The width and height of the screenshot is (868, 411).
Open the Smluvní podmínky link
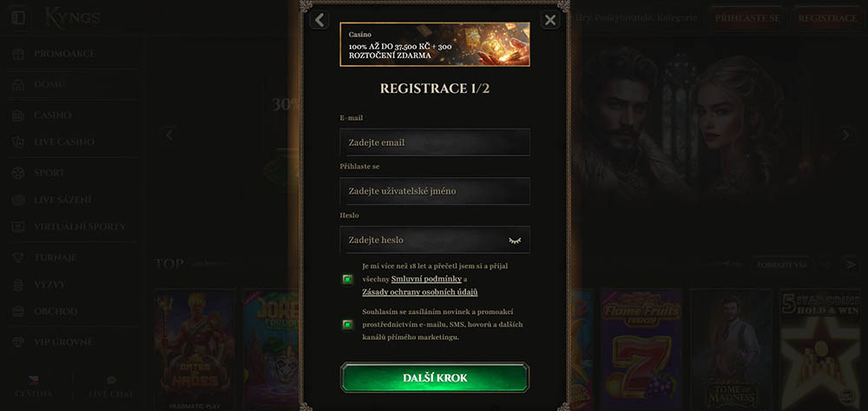pyautogui.click(x=426, y=279)
